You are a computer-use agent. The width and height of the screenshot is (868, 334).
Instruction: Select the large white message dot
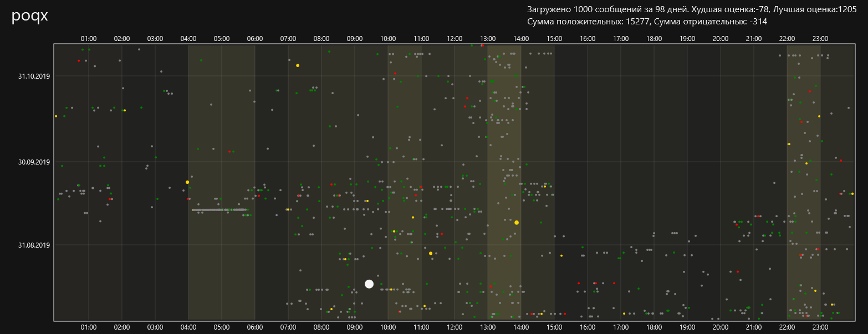[x=369, y=284]
